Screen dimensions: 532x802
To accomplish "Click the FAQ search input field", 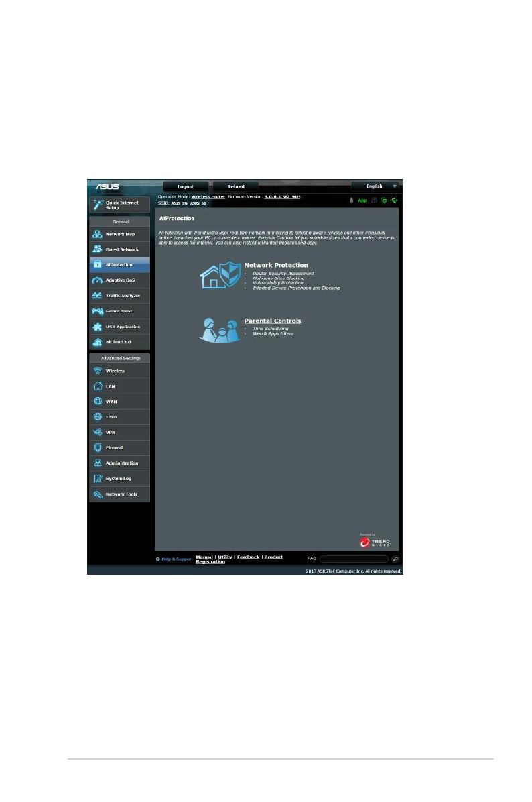I will click(354, 559).
